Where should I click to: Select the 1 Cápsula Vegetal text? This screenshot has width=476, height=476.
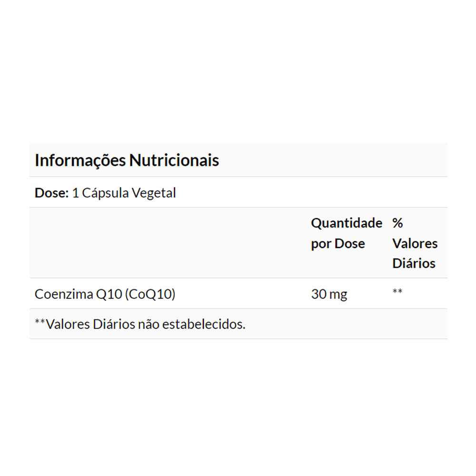pos(124,193)
